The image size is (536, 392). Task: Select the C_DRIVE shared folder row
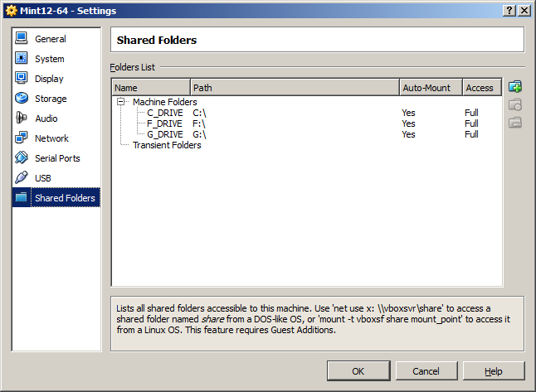pyautogui.click(x=165, y=113)
